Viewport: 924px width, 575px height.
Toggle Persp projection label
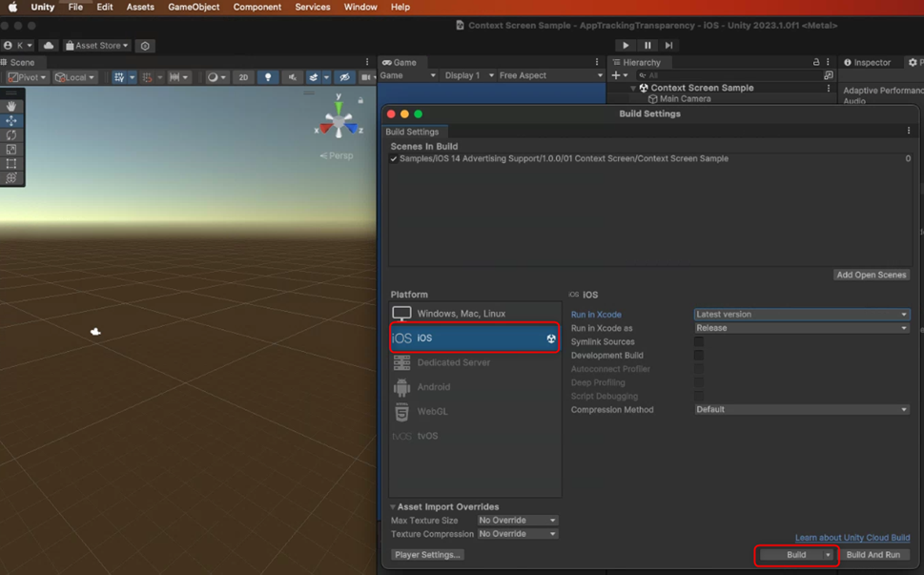pos(337,155)
